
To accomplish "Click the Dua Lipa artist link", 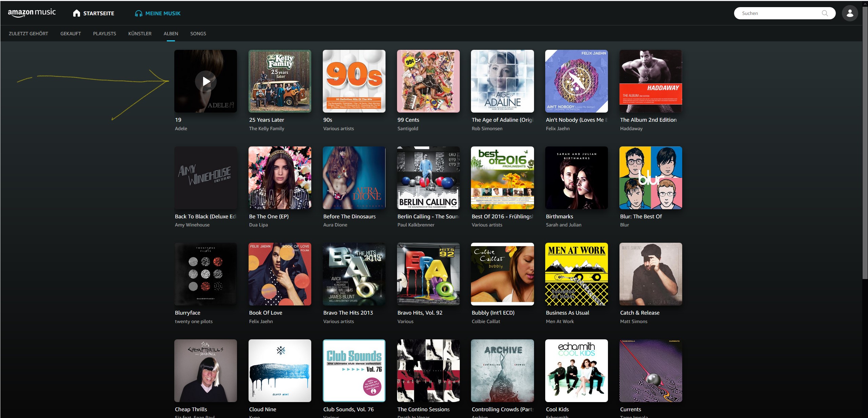I will point(258,225).
